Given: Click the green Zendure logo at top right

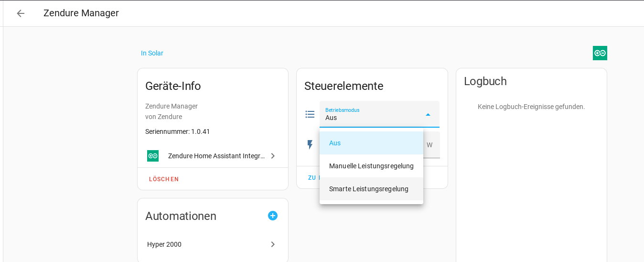Looking at the screenshot, I should [x=600, y=53].
